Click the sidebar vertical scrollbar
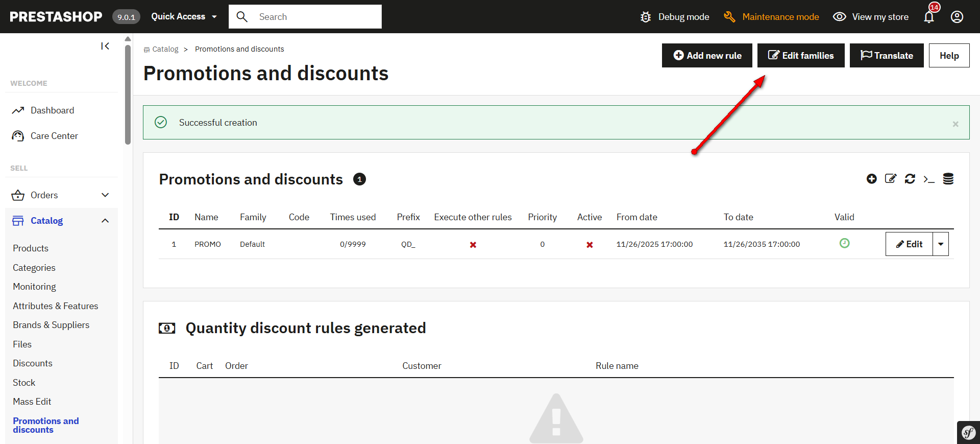This screenshot has width=980, height=444. pos(128,95)
